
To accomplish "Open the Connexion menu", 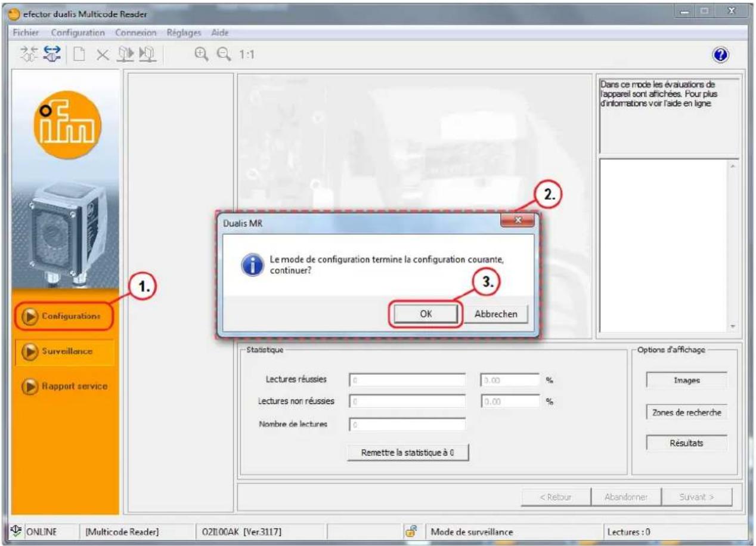I will coord(137,32).
